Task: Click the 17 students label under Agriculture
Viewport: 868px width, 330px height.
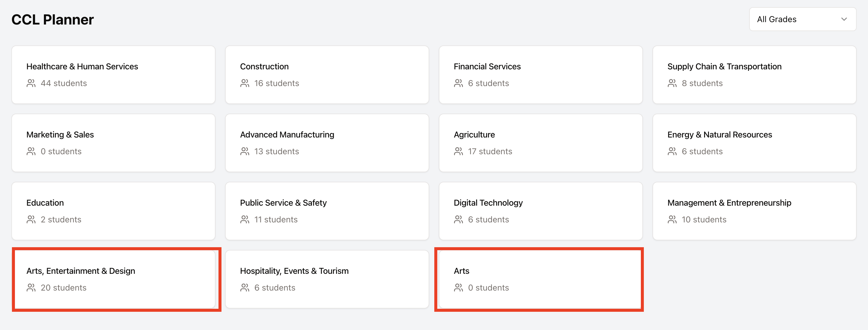Action: [x=490, y=152]
